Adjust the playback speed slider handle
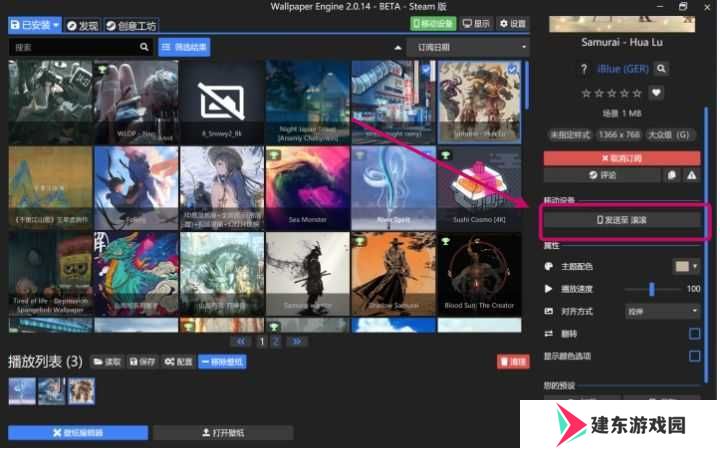Image resolution: width=720 pixels, height=450 pixels. click(652, 289)
